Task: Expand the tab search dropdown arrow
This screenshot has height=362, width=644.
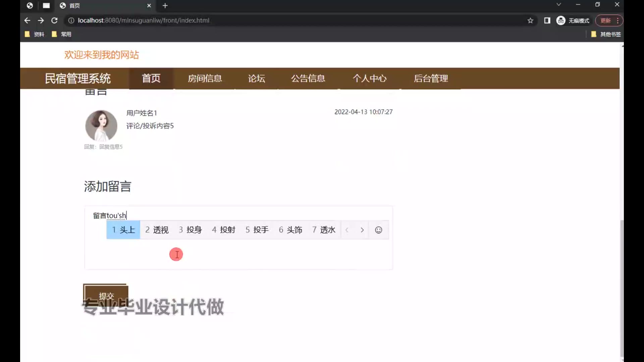Action: [x=558, y=5]
